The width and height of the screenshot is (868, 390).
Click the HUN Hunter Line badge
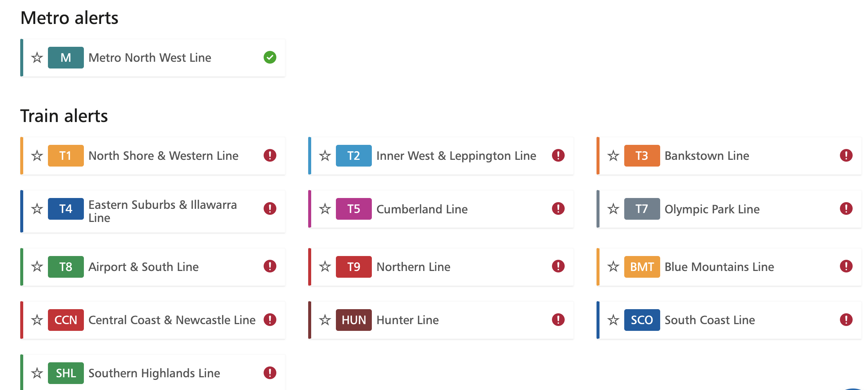pyautogui.click(x=353, y=320)
